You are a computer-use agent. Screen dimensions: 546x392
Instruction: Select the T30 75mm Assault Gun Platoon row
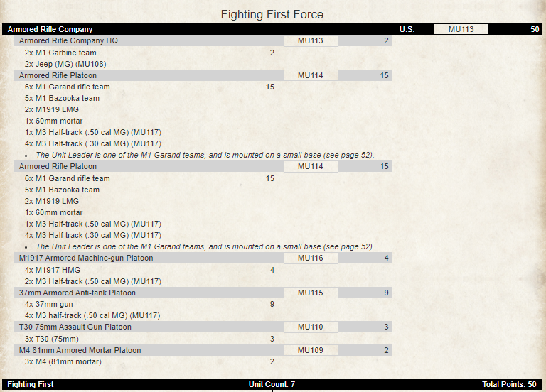coord(71,327)
